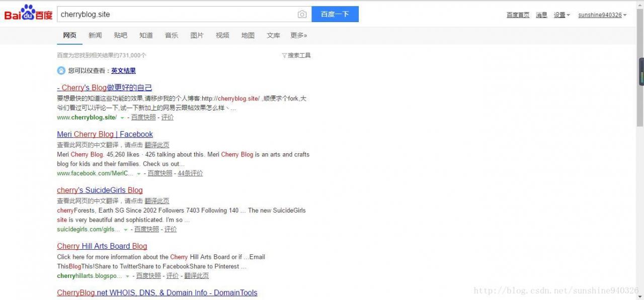Expand arrow beside www.facebook.com result URL
This screenshot has width=644, height=300.
coord(139,173)
